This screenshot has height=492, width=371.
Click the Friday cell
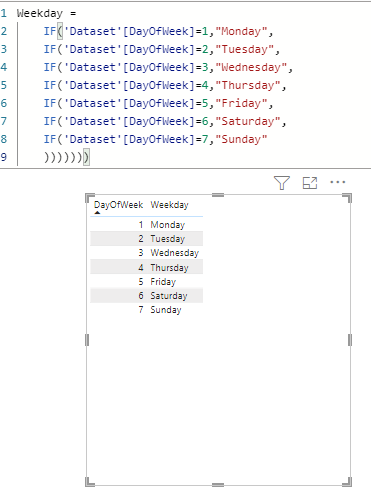point(163,282)
